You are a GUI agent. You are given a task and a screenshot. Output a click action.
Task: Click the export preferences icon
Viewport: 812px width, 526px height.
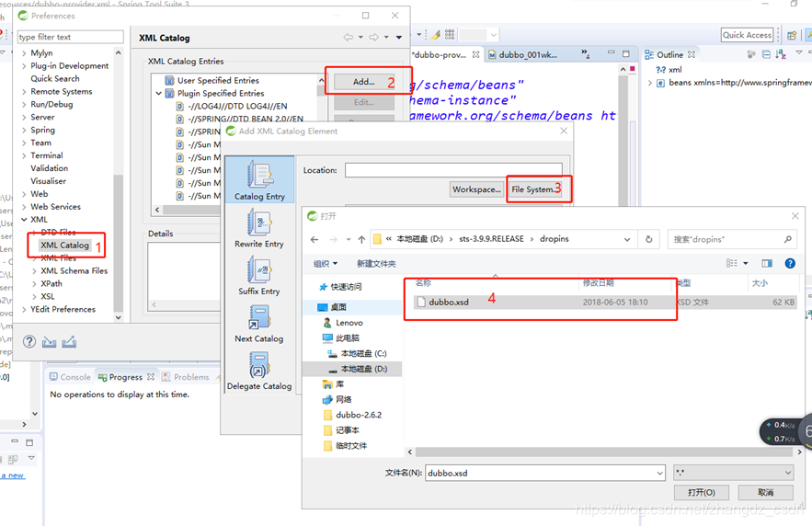(x=69, y=342)
